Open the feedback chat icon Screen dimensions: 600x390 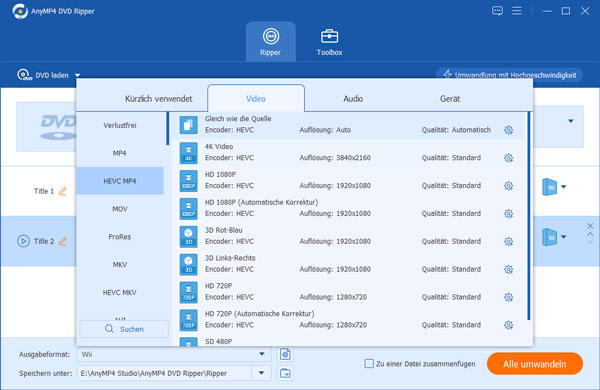(x=497, y=11)
